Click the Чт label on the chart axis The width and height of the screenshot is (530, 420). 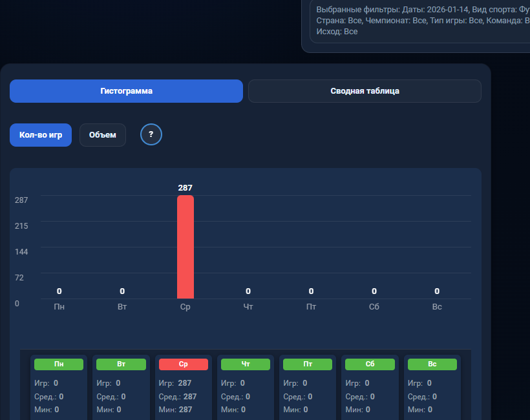248,307
